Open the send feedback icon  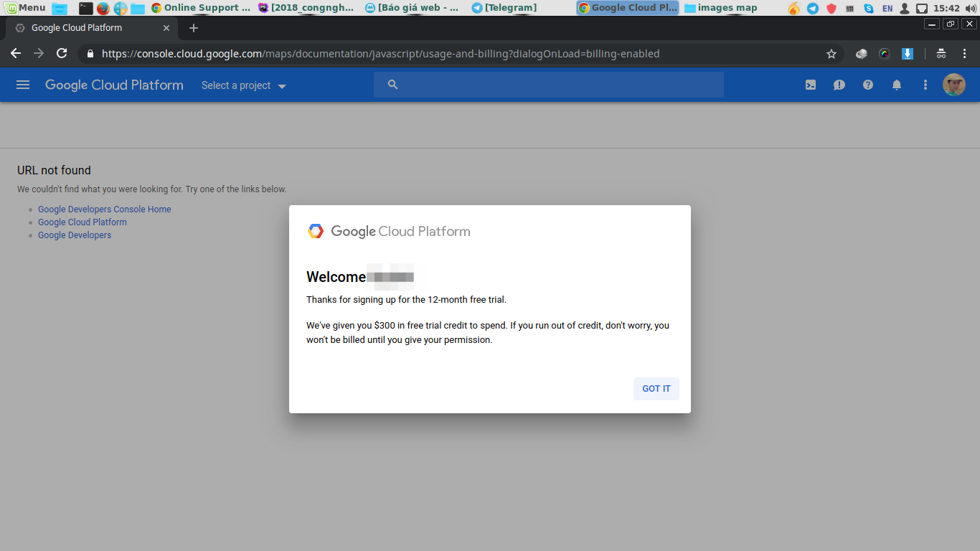click(x=839, y=85)
